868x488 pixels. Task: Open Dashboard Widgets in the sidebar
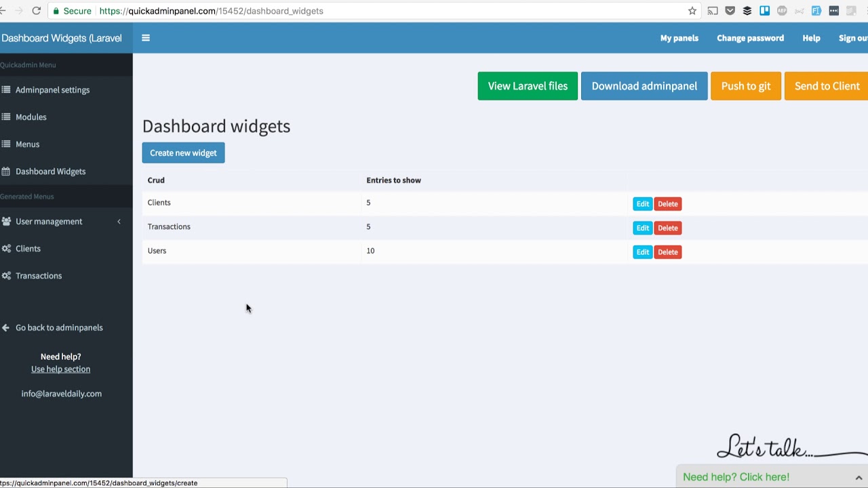coord(51,171)
